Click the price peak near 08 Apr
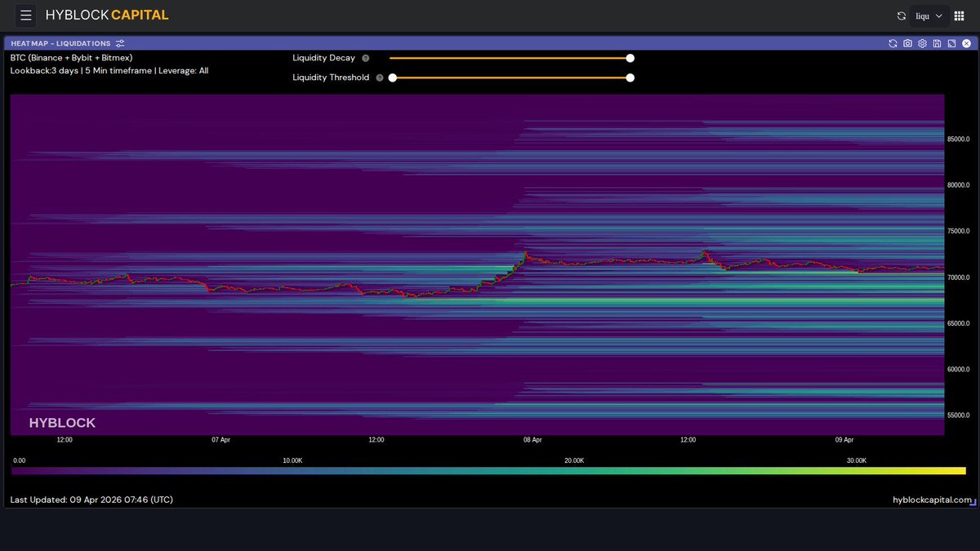The image size is (980, 551). (x=527, y=254)
